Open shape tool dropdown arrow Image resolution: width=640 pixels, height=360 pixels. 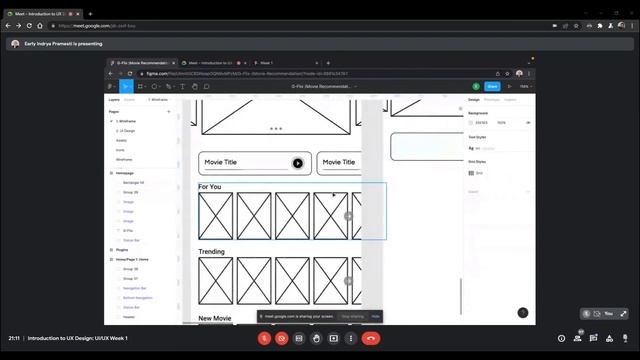(160, 87)
